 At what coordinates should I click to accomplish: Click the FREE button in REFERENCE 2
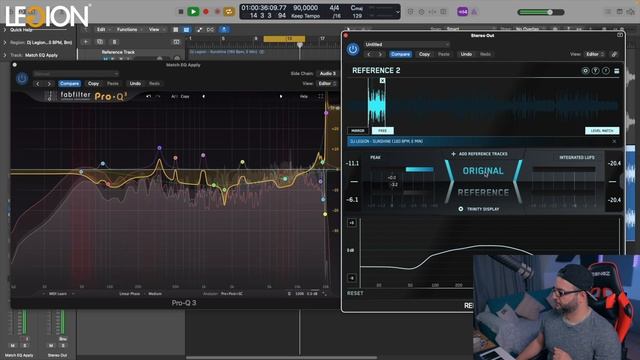[382, 131]
